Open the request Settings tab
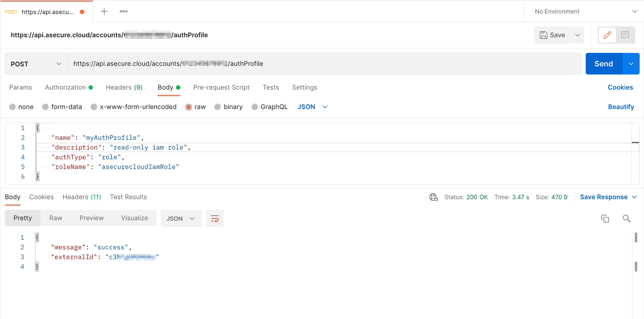This screenshot has height=319, width=644. [x=305, y=87]
